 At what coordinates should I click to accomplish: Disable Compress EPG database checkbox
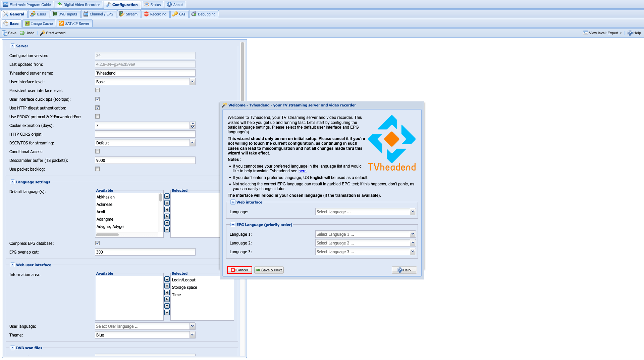coord(98,243)
